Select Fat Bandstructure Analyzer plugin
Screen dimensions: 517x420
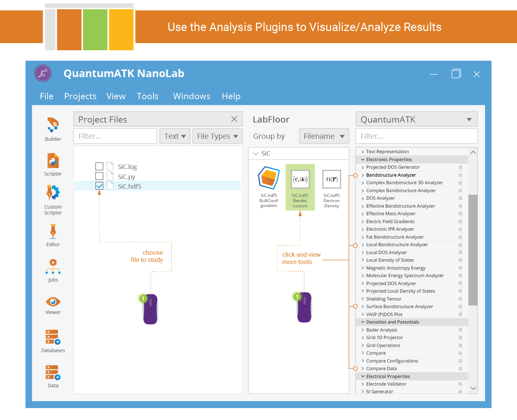click(x=395, y=237)
